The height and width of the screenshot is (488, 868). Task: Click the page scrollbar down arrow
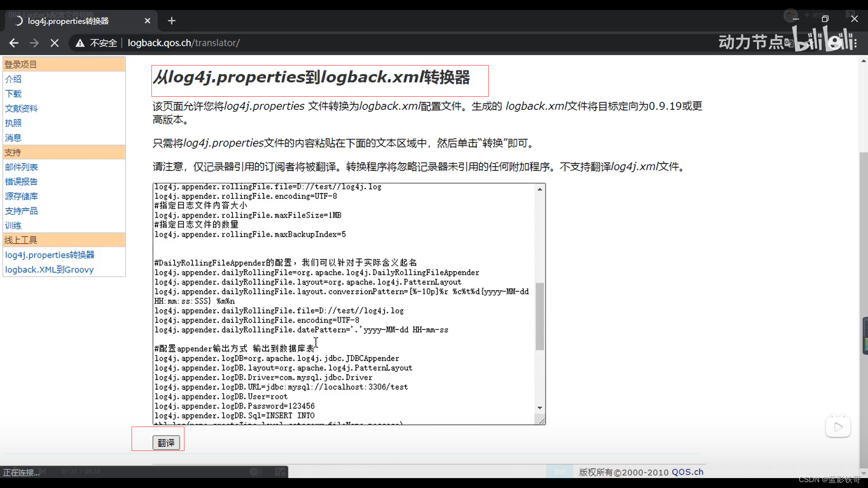coord(863,473)
